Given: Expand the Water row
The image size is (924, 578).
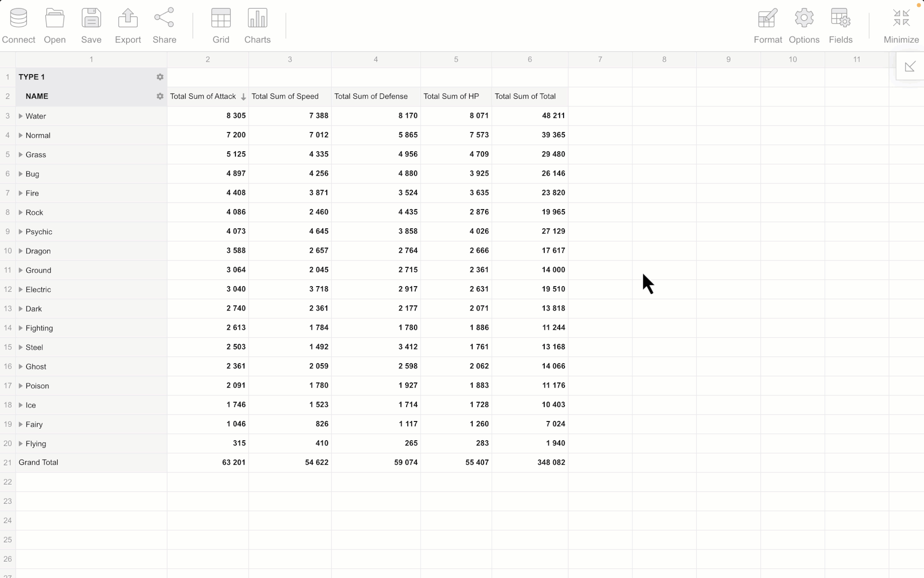Looking at the screenshot, I should 21,116.
